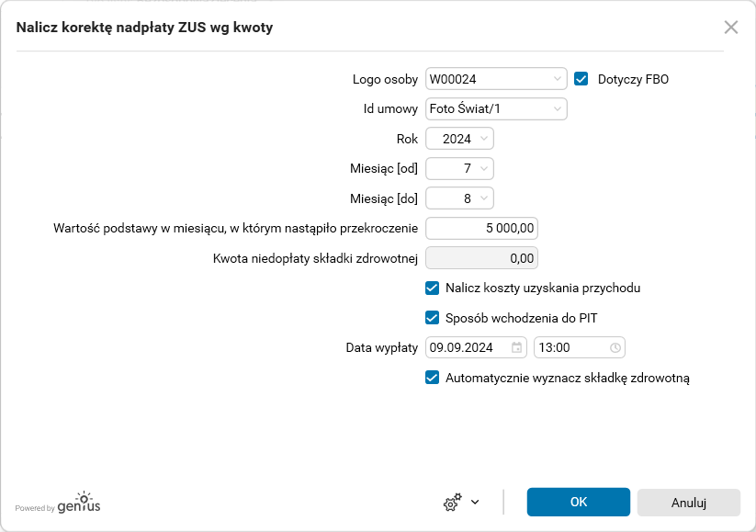Expand the Rok year dropdown
This screenshot has width=756, height=532.
click(484, 139)
